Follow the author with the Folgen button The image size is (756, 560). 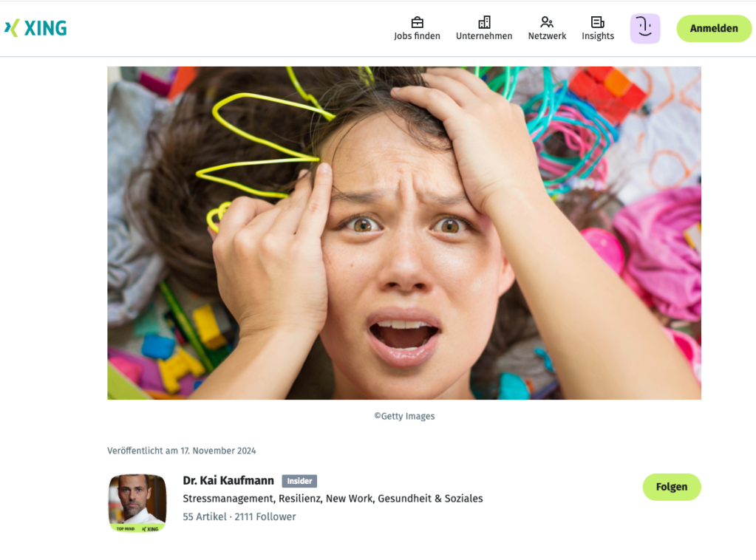672,487
